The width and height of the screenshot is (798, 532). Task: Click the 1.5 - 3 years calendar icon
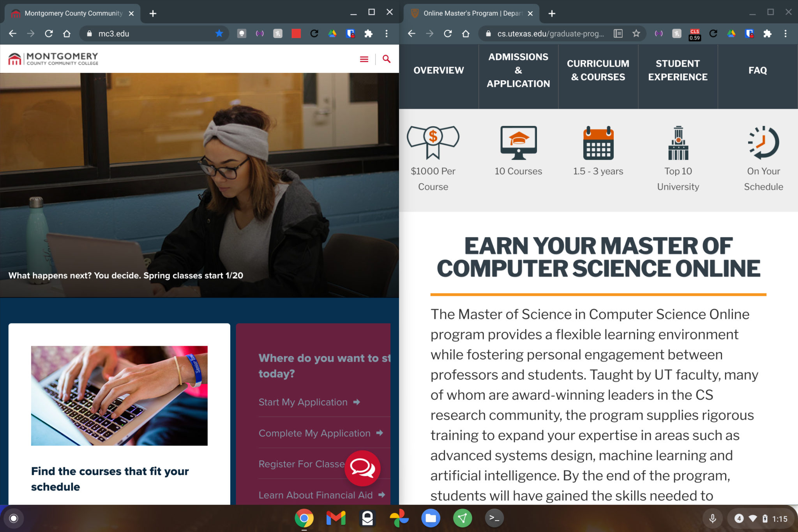click(598, 143)
